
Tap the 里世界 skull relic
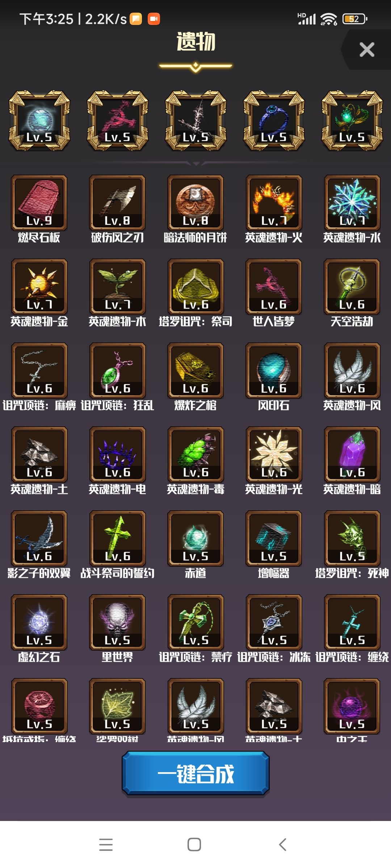[x=117, y=622]
